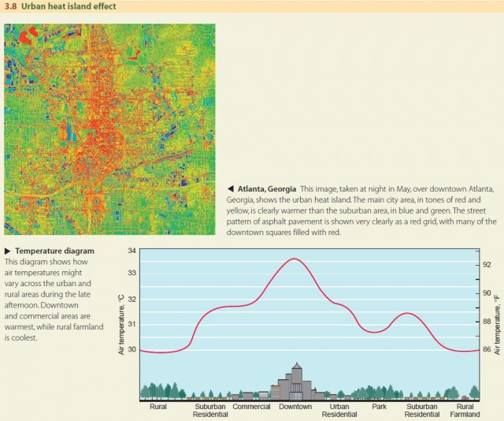Click the tall downtown skyscraper illustration

pyautogui.click(x=297, y=382)
